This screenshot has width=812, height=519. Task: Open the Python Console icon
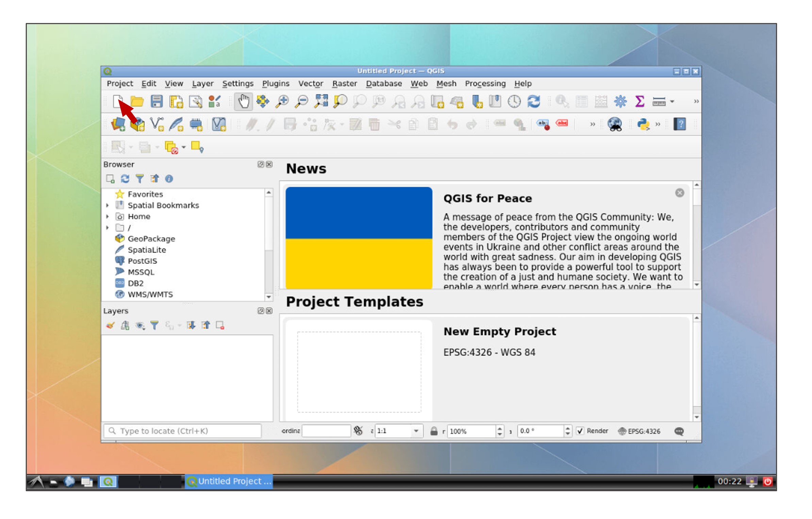pyautogui.click(x=643, y=124)
